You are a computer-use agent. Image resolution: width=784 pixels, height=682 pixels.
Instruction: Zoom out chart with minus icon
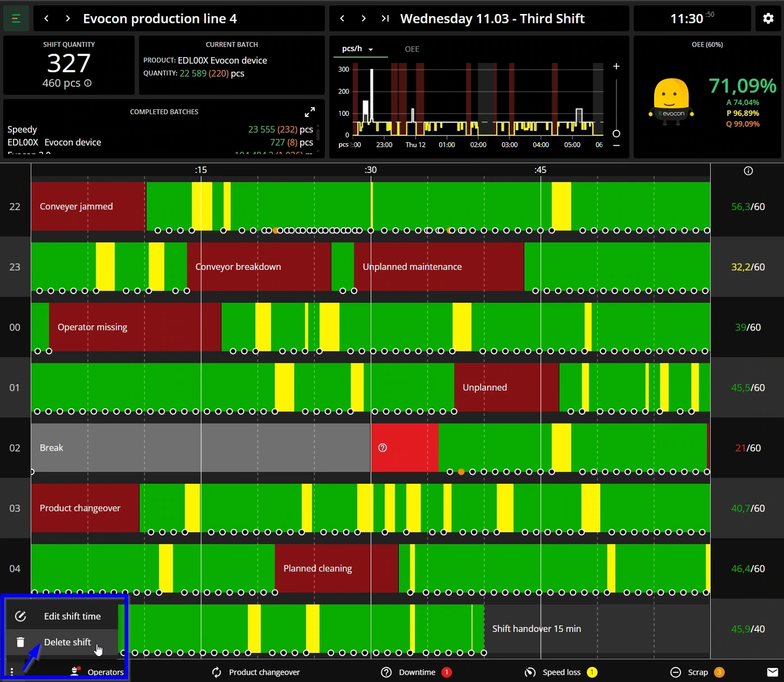point(617,146)
